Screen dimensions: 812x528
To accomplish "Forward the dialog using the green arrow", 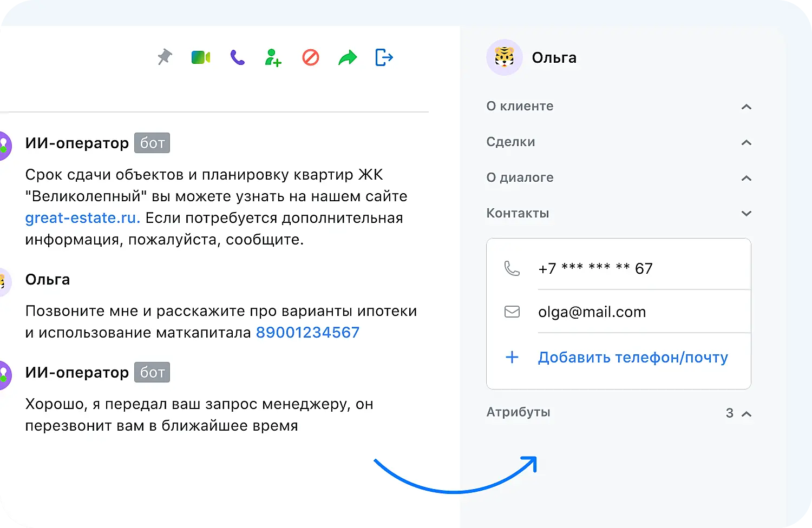I will [348, 57].
